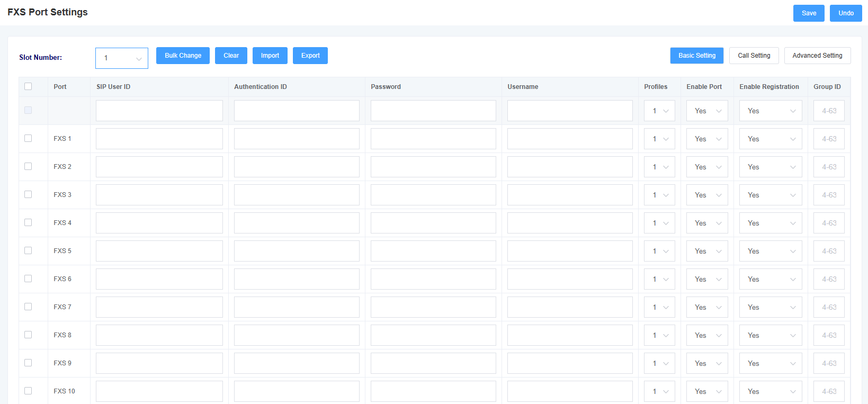Check the FXS 1 row checkbox

click(x=28, y=138)
